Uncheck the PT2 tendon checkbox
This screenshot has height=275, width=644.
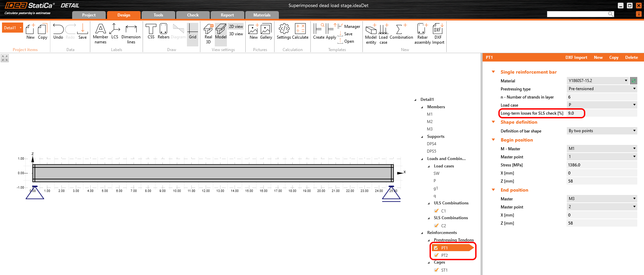(436, 256)
